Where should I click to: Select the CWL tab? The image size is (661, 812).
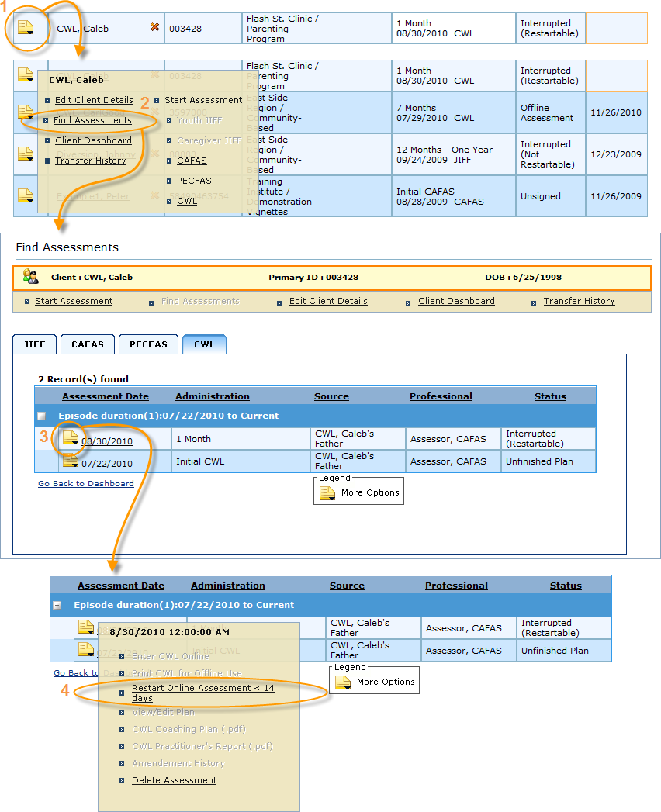205,344
